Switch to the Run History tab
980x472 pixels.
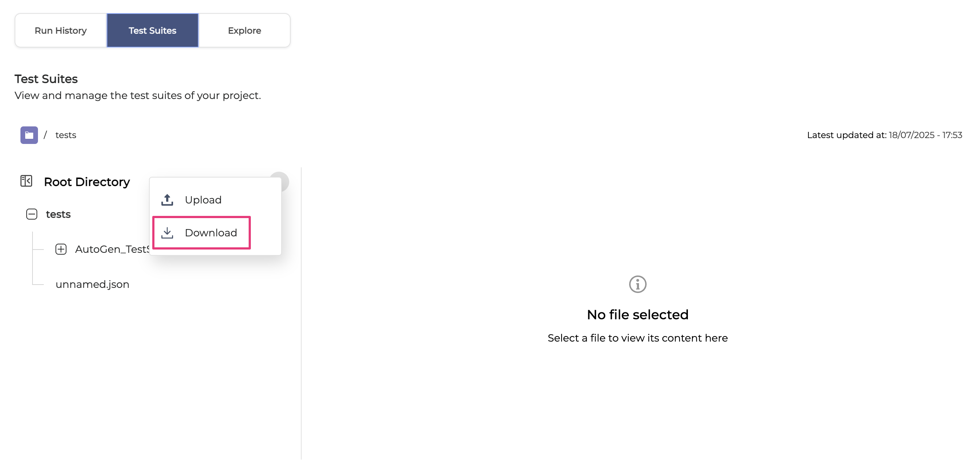pos(61,30)
